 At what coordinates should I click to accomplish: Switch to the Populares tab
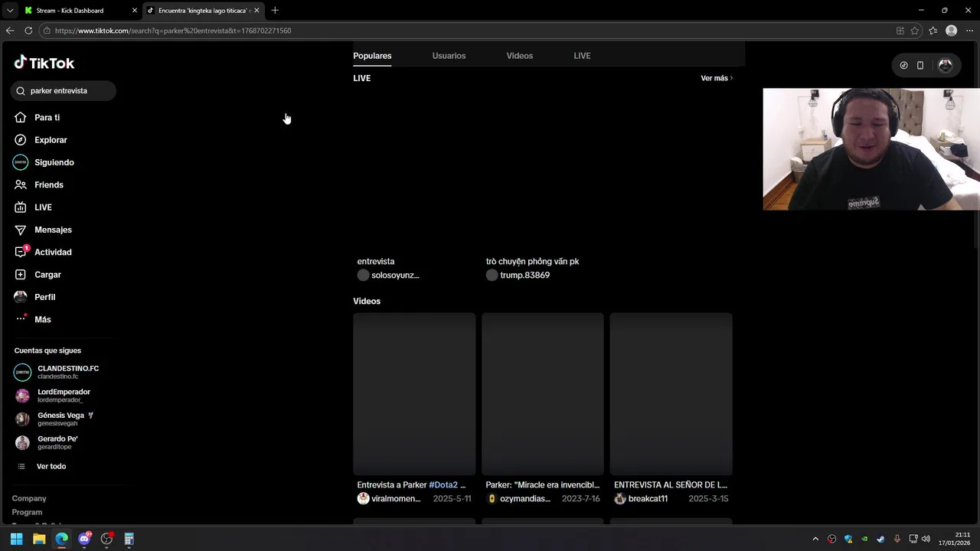(372, 56)
